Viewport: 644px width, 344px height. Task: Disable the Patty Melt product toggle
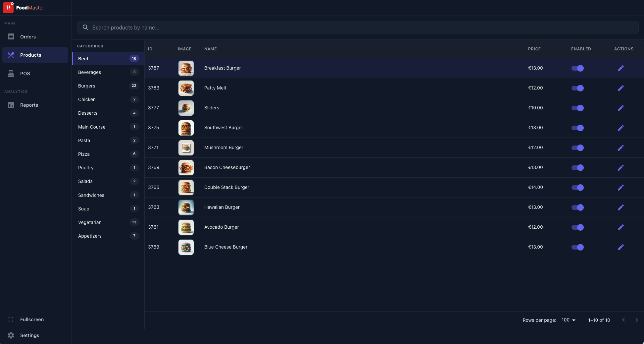point(577,88)
